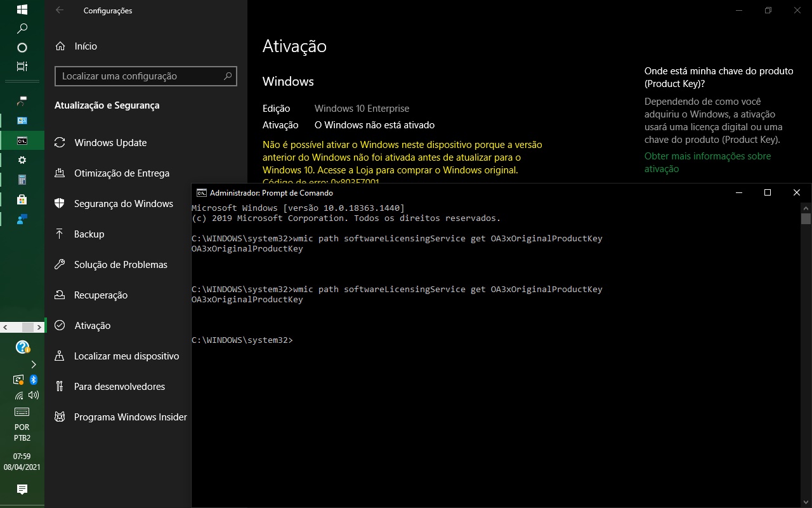Close the Configurações window
Viewport: 812px width, 508px height.
pos(797,10)
